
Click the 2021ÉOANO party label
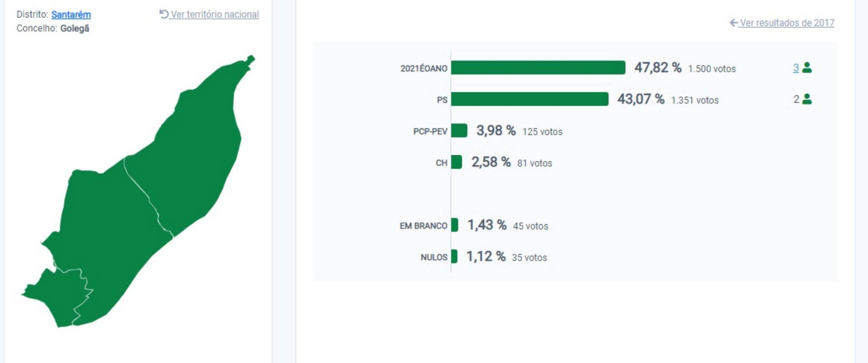coord(424,68)
